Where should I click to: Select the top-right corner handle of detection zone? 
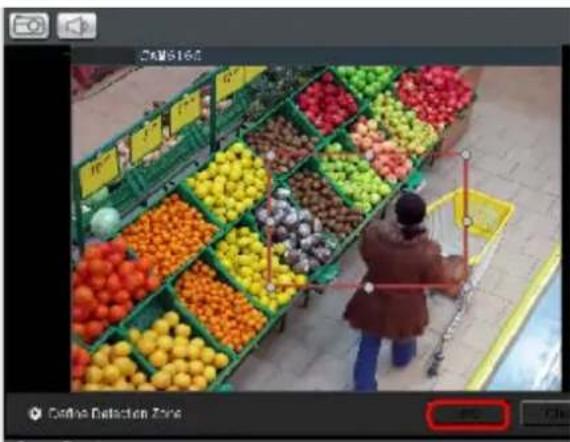[x=466, y=155]
